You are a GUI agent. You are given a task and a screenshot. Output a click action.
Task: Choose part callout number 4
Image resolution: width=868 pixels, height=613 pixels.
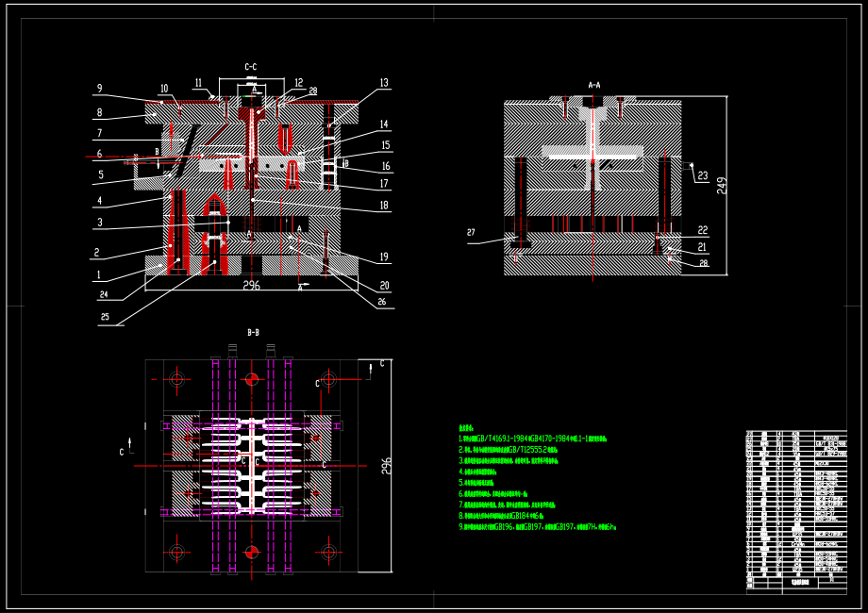pos(100,200)
